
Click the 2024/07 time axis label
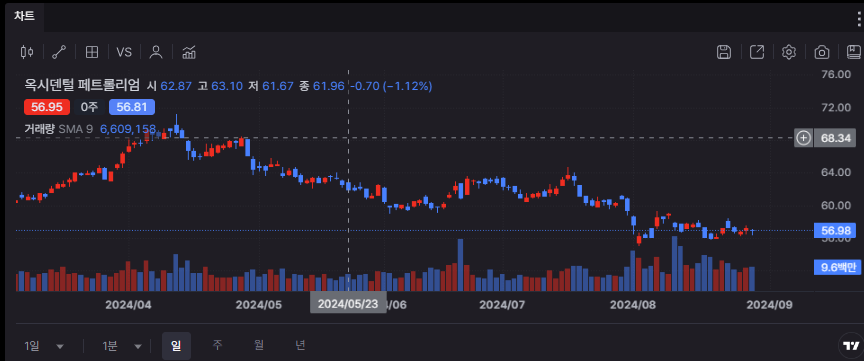(x=503, y=304)
